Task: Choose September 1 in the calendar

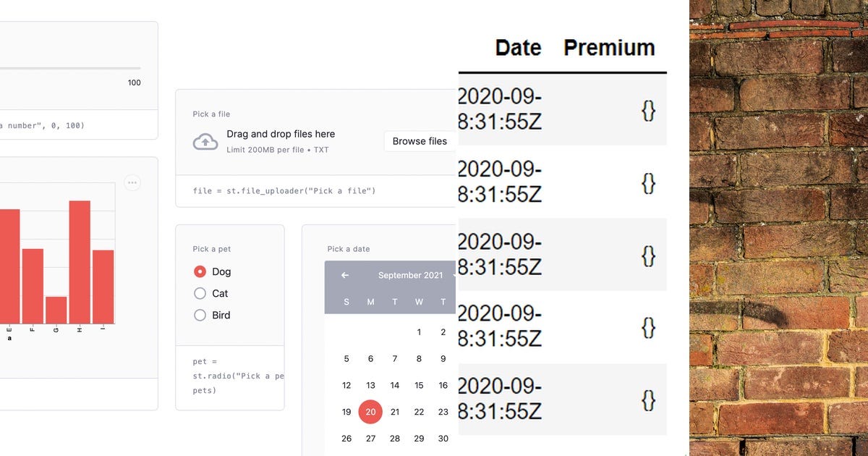Action: [x=419, y=332]
